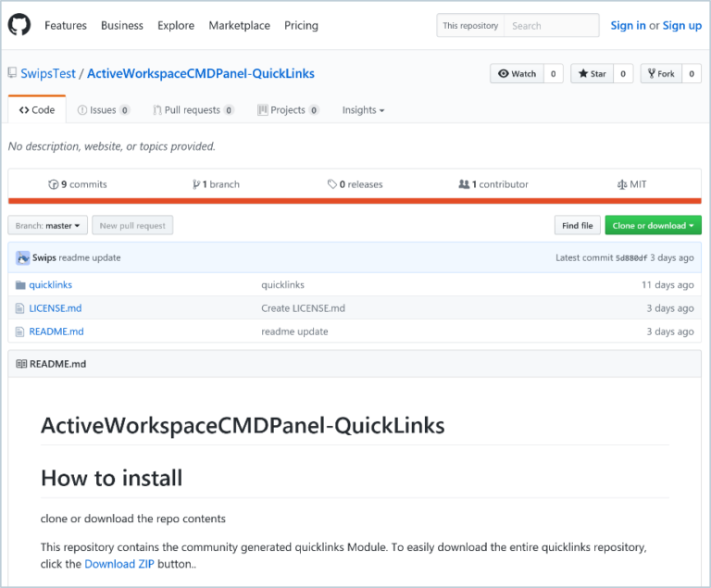This screenshot has width=711, height=588.
Task: Click the README.md file icon in list
Action: pyautogui.click(x=20, y=332)
